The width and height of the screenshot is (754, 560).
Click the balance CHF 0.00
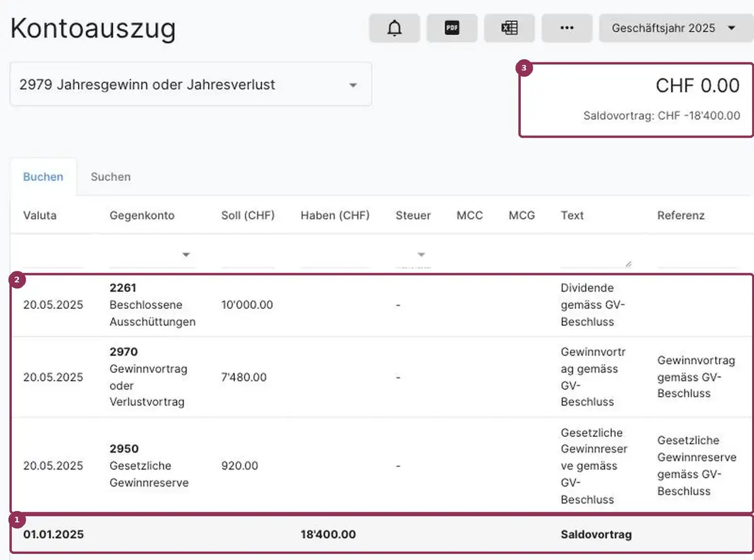697,85
